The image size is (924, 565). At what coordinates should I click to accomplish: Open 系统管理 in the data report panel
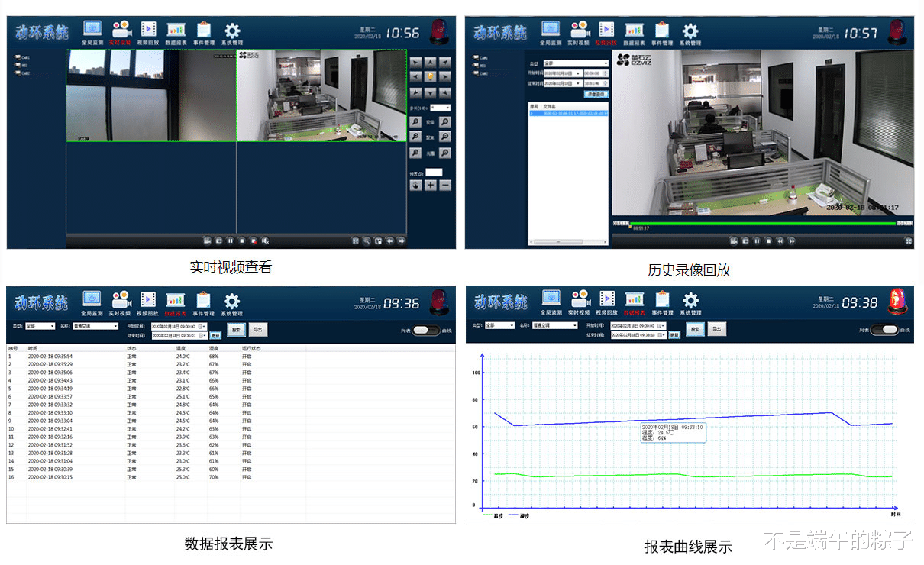click(232, 304)
